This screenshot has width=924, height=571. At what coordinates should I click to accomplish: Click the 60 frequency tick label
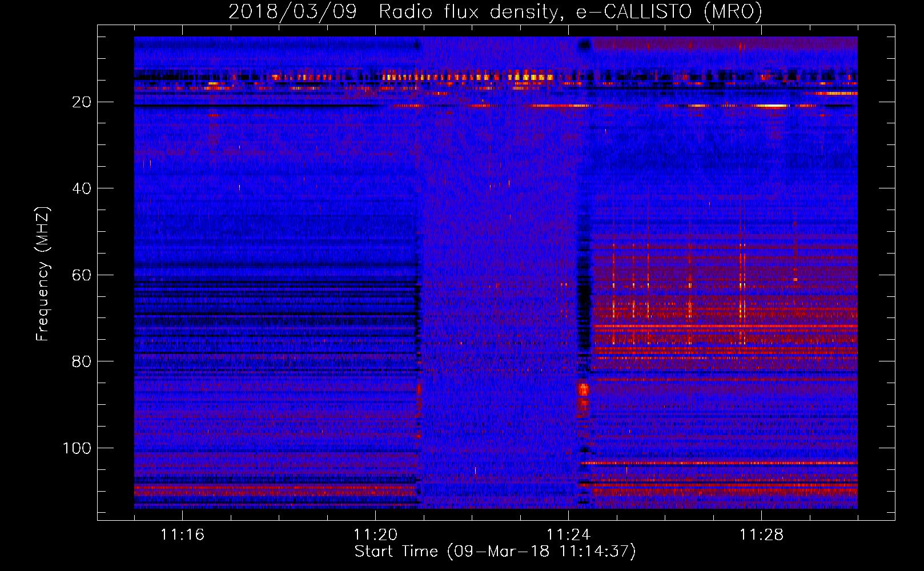(x=82, y=275)
